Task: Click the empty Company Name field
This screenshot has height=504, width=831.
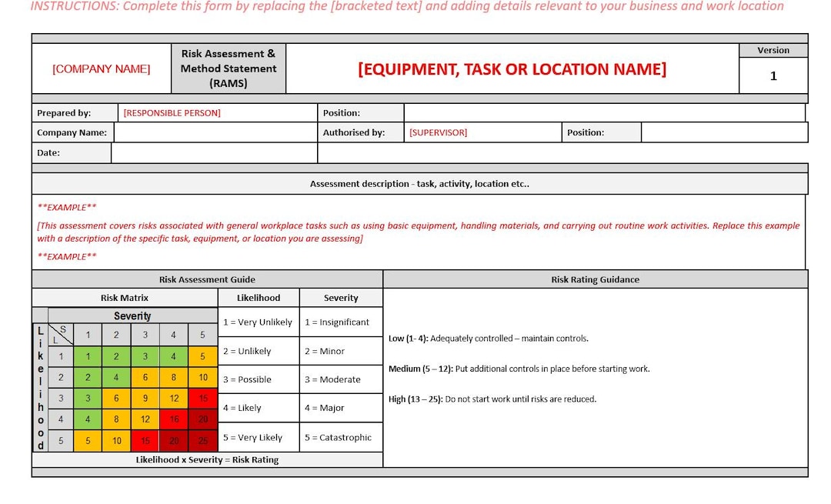Action: pos(215,132)
